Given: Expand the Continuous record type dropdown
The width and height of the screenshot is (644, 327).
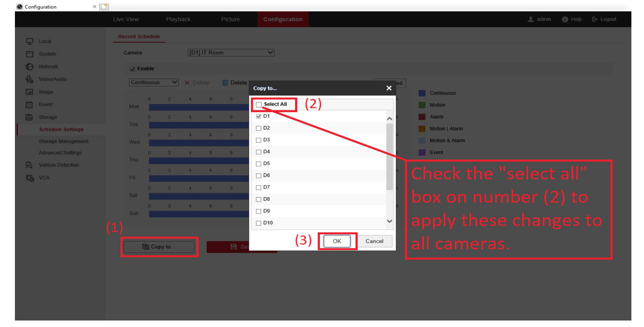Looking at the screenshot, I should 154,83.
